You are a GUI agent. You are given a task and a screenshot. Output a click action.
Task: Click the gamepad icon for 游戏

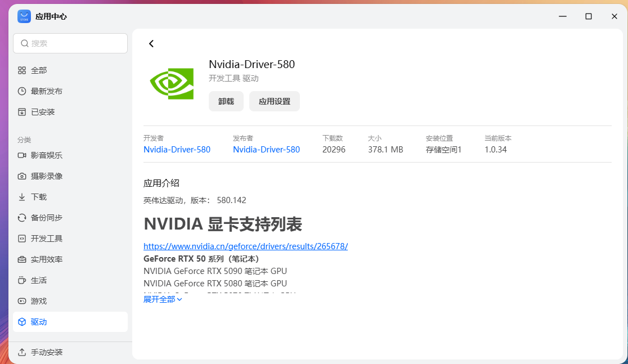22,301
